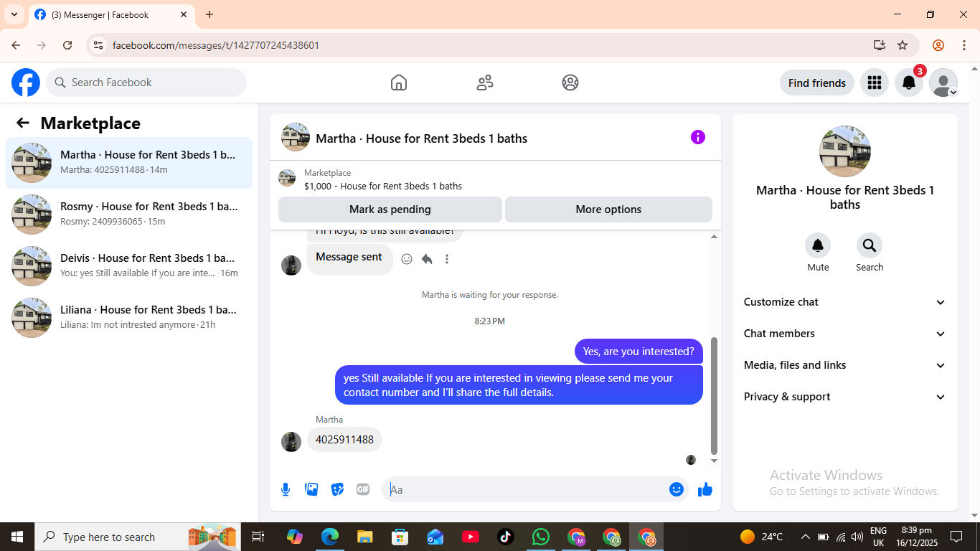
Task: Open the Groups icon in top navigation
Action: [570, 83]
